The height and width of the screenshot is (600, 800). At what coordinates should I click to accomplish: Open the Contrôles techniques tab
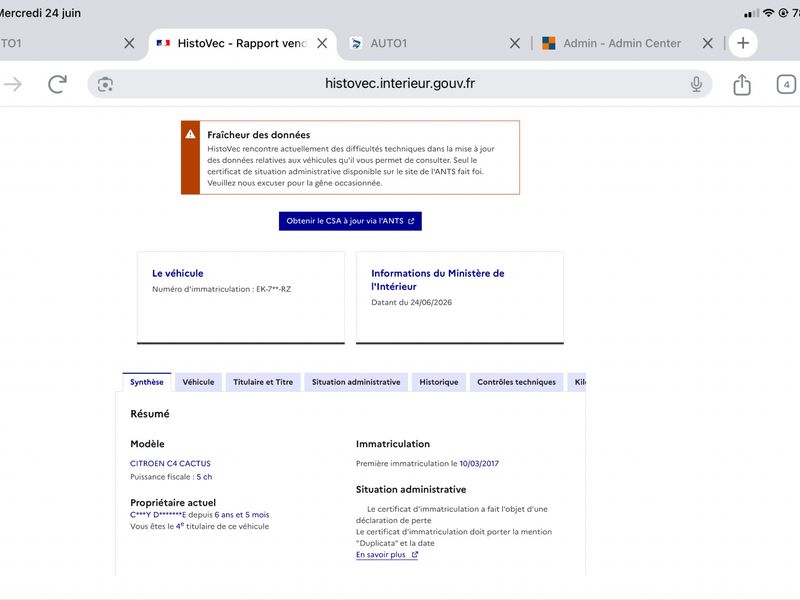click(516, 382)
